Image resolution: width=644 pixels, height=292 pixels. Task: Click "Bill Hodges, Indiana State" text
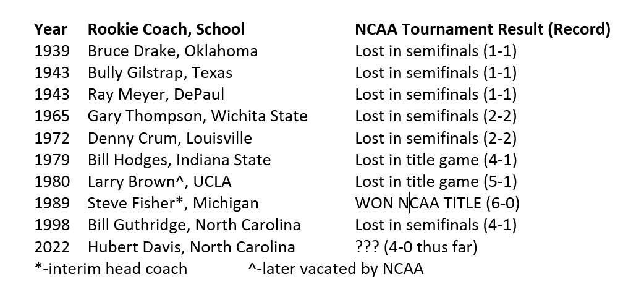point(179,160)
